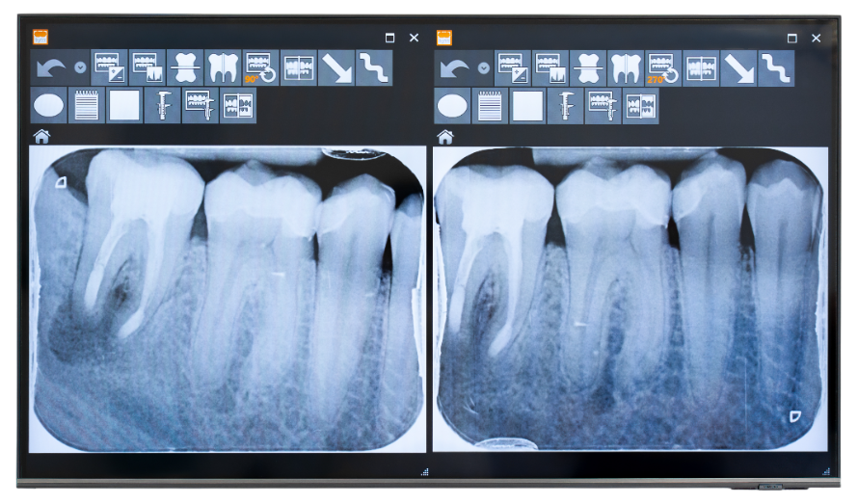Toggle the split compare view in the right panel
The image size is (858, 504).
640,106
